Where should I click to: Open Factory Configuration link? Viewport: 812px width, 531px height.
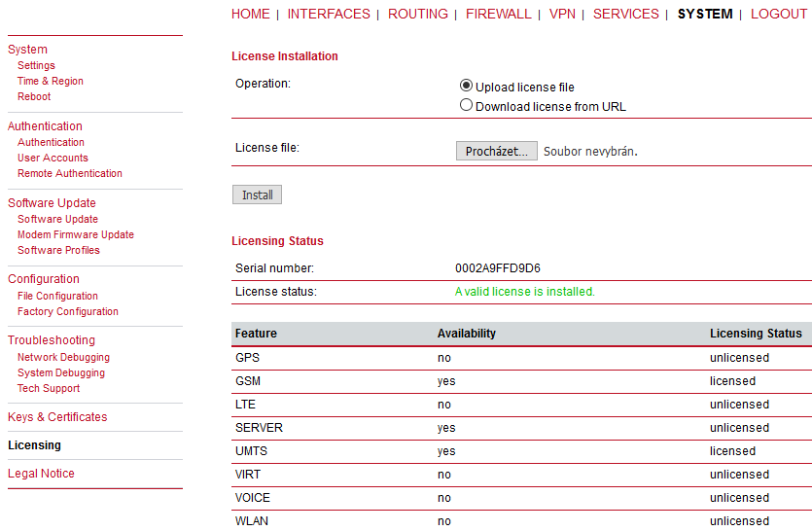pyautogui.click(x=68, y=311)
